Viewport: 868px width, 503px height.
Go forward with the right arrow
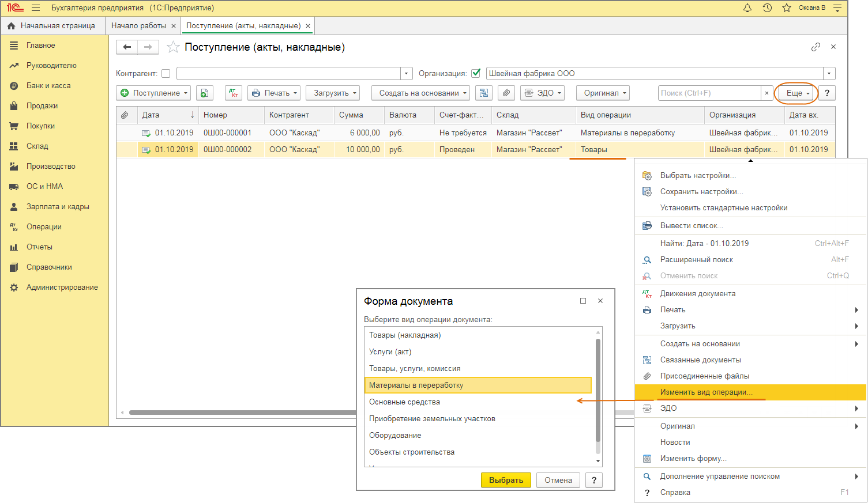click(148, 47)
